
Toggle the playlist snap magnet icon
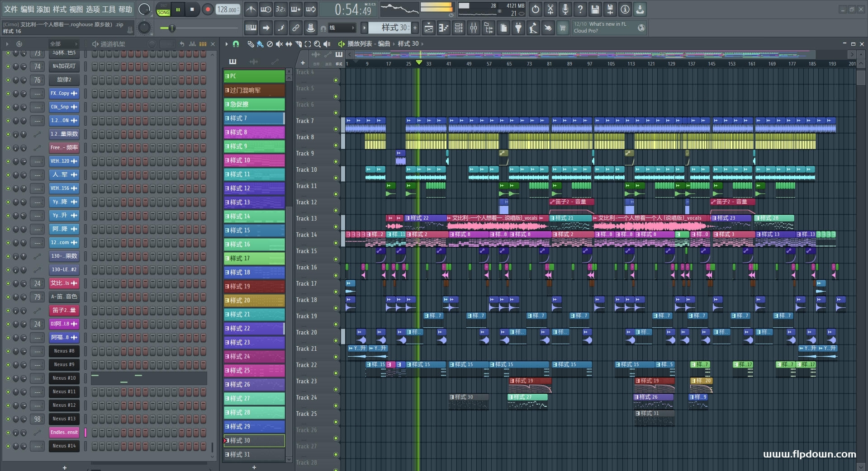coord(236,44)
